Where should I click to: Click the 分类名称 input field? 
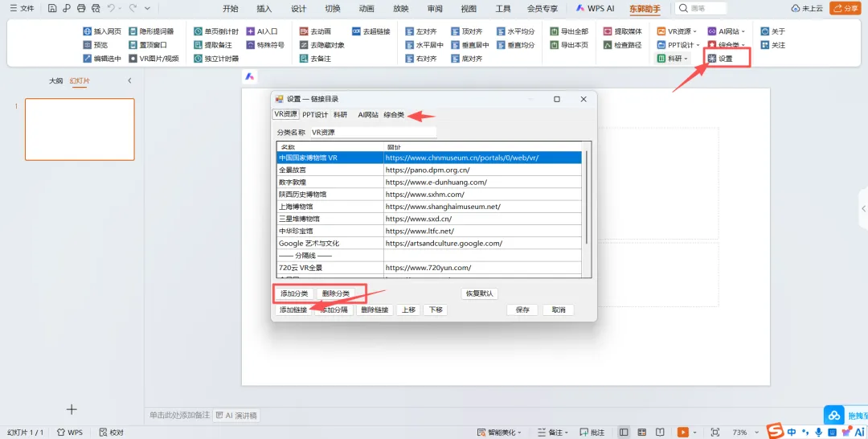pos(373,133)
